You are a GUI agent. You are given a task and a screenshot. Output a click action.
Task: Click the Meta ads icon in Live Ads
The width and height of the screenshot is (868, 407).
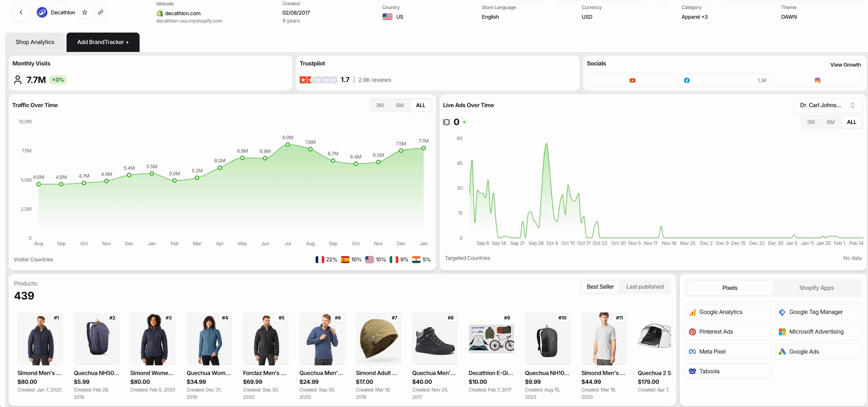446,122
